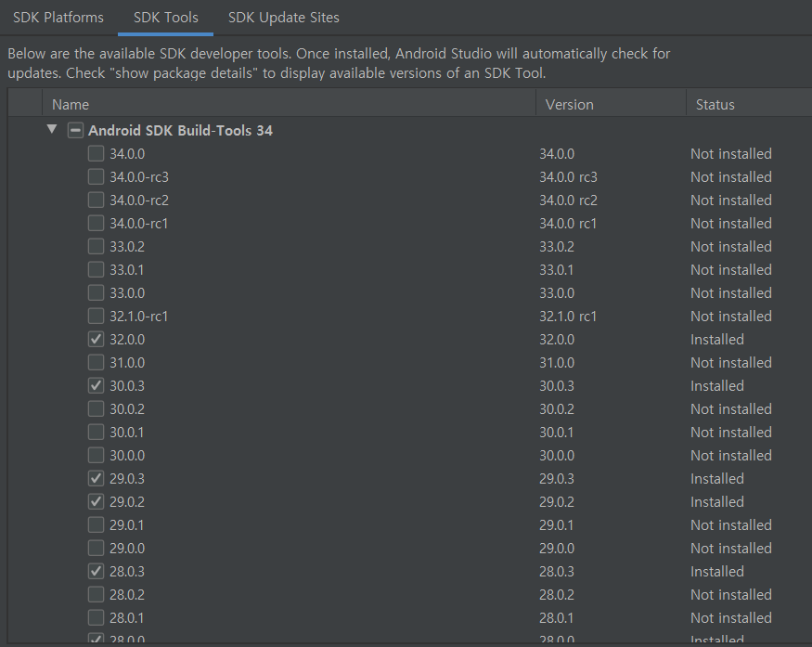Screen dimensions: 812x647
Task: Click Not installed status of 28.0.1
Action: point(731,618)
